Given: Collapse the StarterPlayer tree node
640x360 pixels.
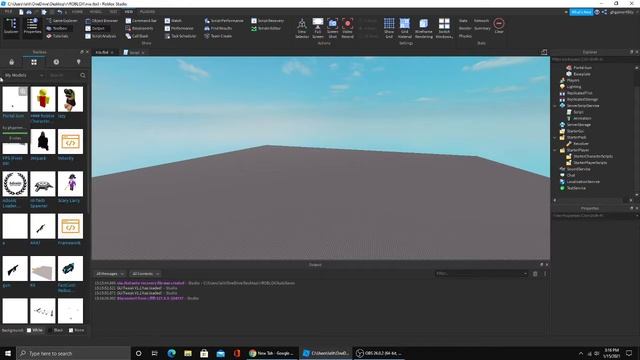Looking at the screenshot, I should click(x=555, y=150).
